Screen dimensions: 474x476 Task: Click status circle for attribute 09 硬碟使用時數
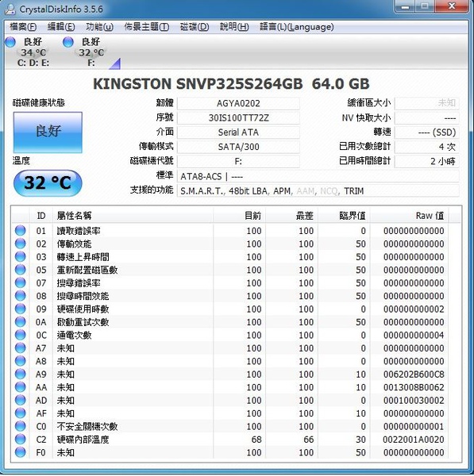coord(21,309)
